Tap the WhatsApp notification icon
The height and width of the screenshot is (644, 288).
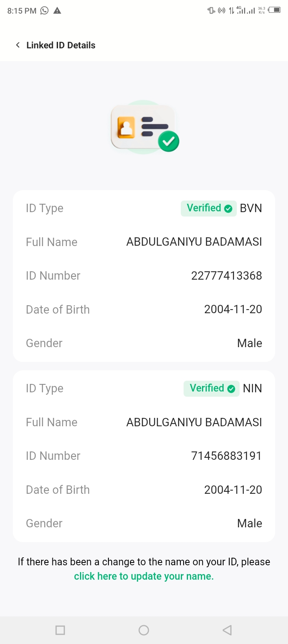[x=44, y=11]
